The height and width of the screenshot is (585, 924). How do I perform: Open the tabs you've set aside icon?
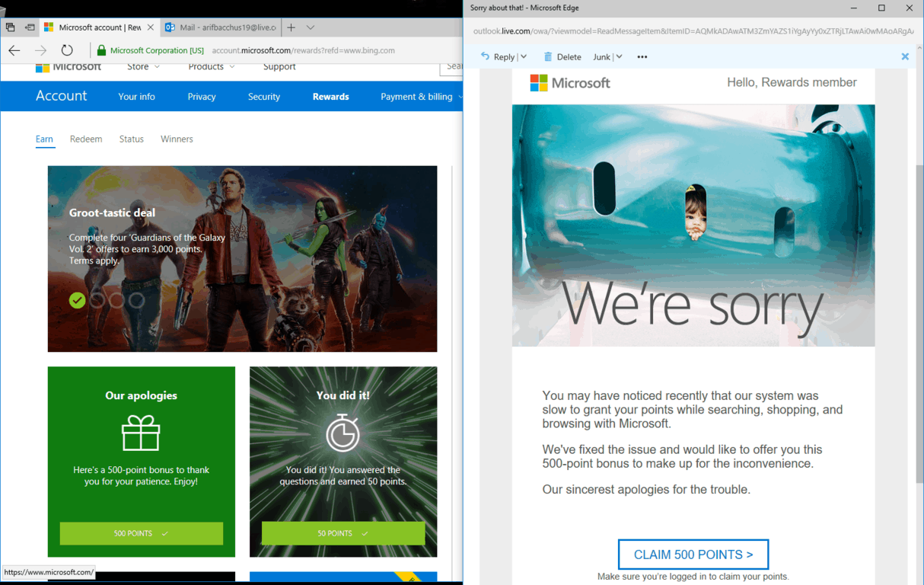tap(10, 27)
